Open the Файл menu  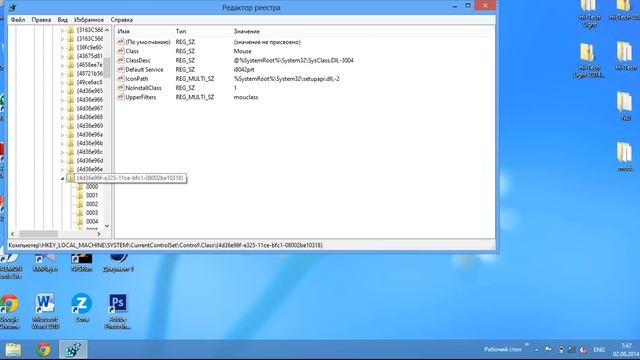click(18, 20)
